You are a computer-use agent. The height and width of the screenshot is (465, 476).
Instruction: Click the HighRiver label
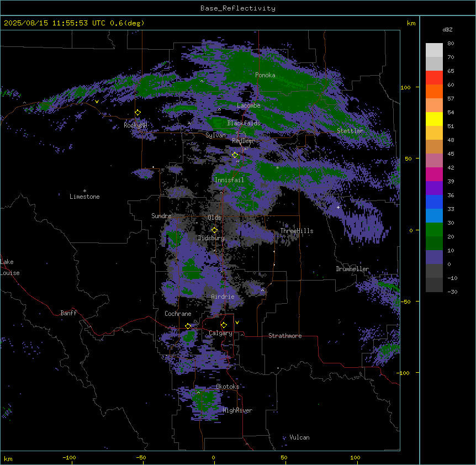point(237,410)
